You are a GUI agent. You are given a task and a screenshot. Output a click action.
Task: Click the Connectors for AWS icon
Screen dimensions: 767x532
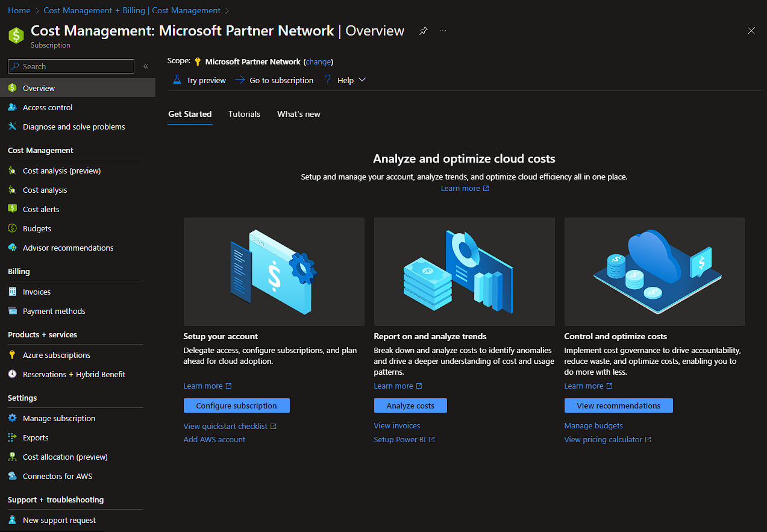coord(12,476)
